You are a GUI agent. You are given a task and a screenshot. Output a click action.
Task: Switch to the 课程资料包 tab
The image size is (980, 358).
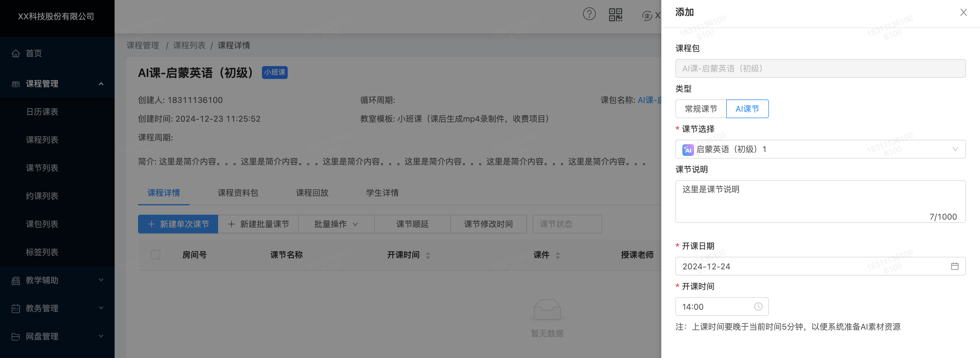click(237, 193)
